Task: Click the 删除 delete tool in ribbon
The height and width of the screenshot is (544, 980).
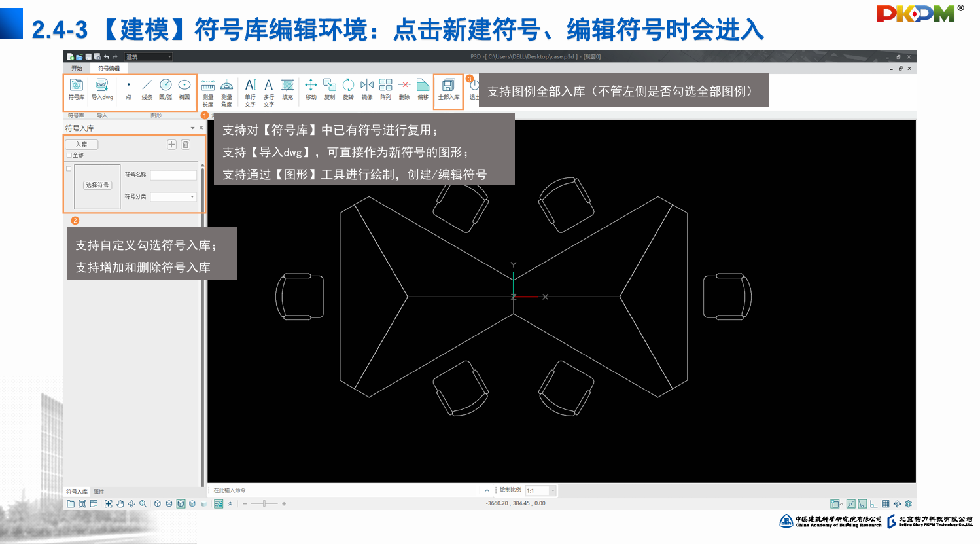Action: click(404, 89)
